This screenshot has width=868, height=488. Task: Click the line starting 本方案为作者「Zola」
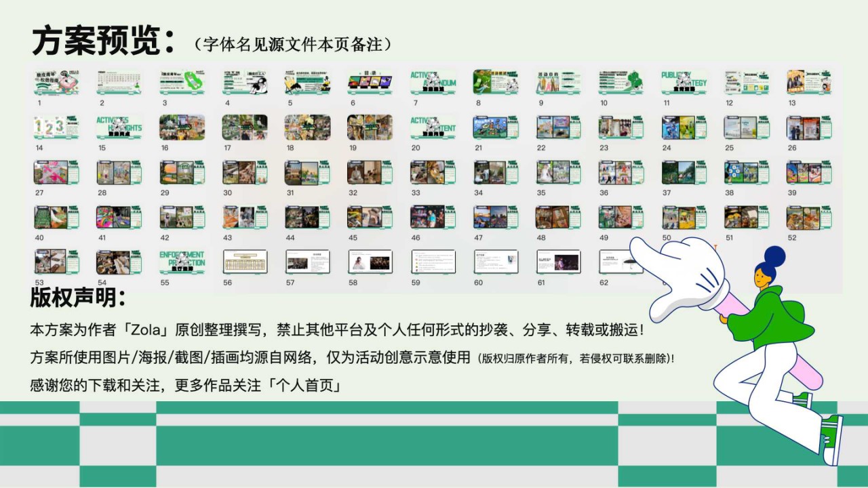point(337,331)
